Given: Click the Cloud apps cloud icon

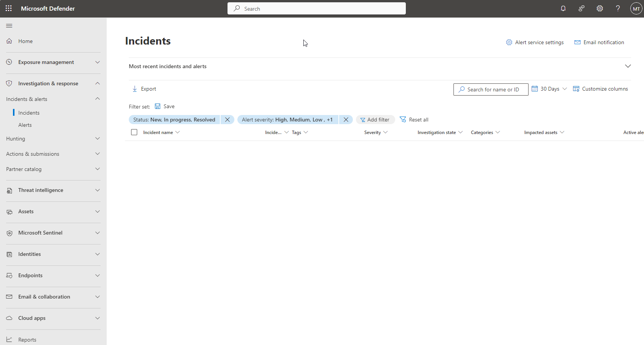Looking at the screenshot, I should [9, 318].
